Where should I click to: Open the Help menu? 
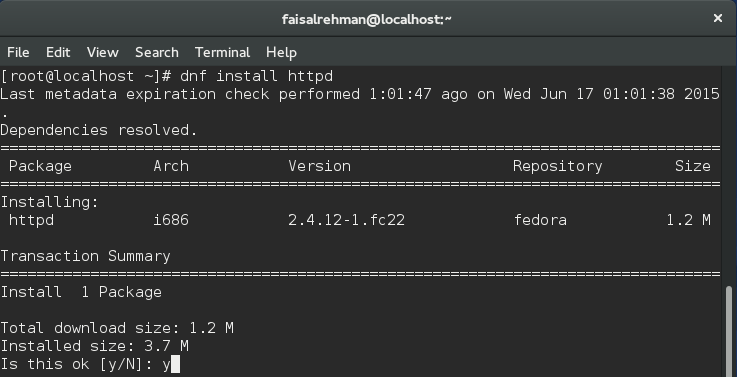[x=281, y=52]
